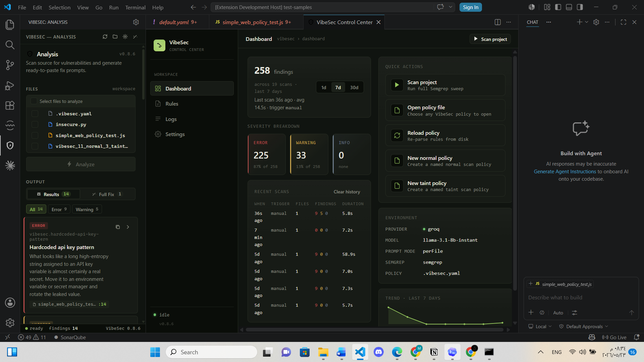644x362 pixels.
Task: Click the Sign In button
Action: tap(471, 7)
